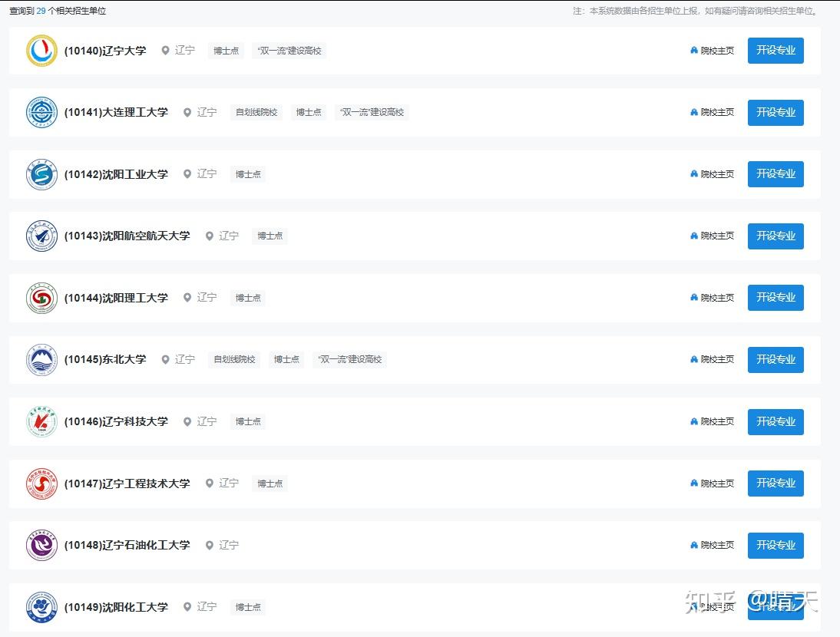This screenshot has width=840, height=637.
Task: Click location pin icon for 辽宁科技大学
Action: pos(187,421)
